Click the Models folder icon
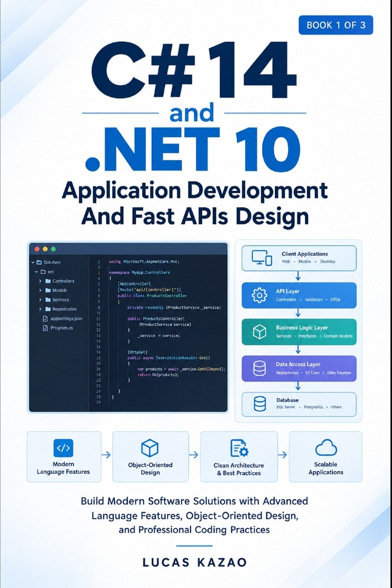This screenshot has width=392, height=588. point(48,290)
